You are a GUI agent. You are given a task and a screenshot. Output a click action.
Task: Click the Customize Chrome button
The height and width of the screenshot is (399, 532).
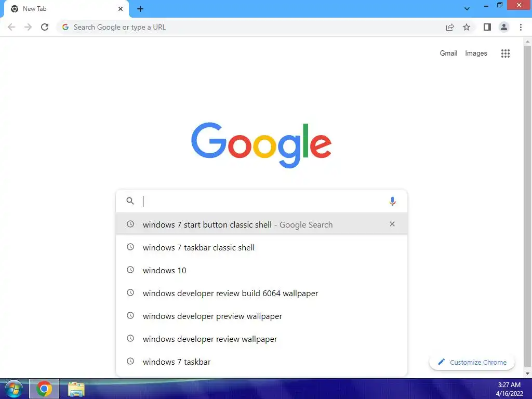pos(472,362)
